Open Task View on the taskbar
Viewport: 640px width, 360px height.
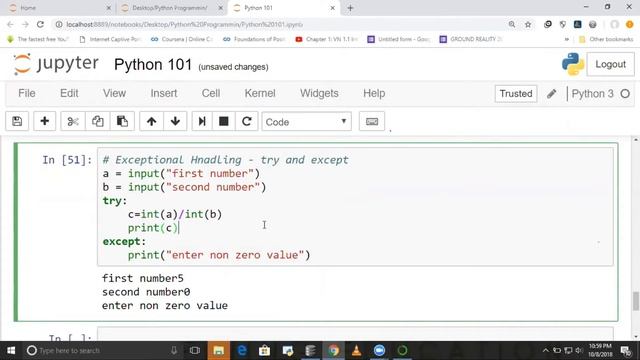195,350
